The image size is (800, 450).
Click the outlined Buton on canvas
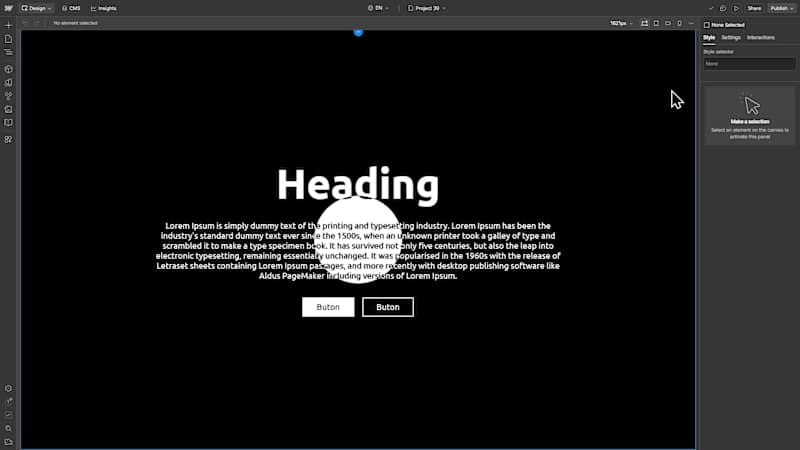(388, 307)
